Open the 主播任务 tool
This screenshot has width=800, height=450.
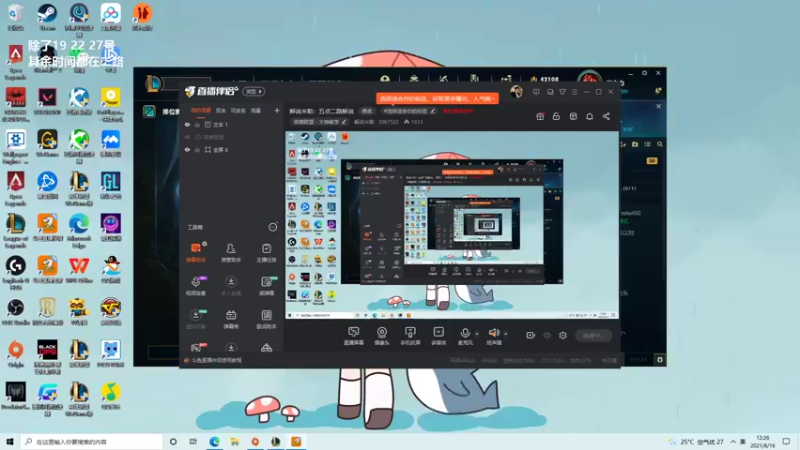(x=266, y=253)
